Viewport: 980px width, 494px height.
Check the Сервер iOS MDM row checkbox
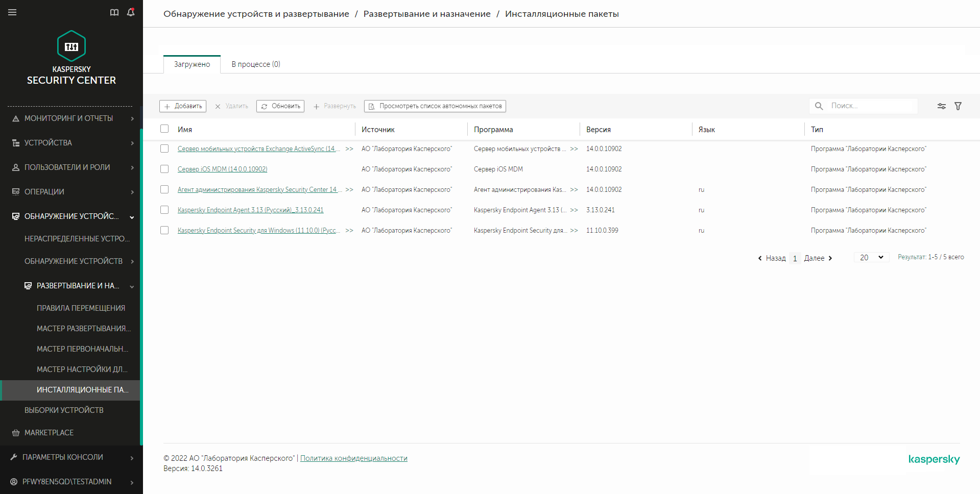point(164,169)
